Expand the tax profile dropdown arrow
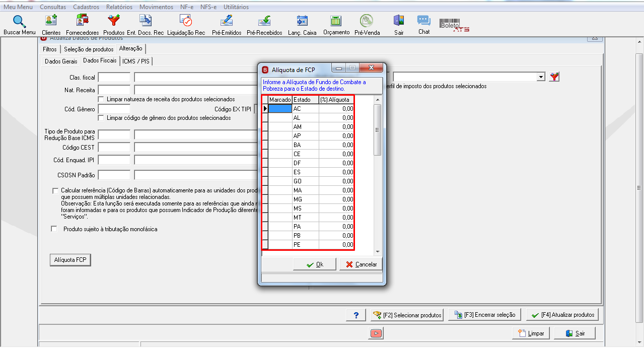 541,77
